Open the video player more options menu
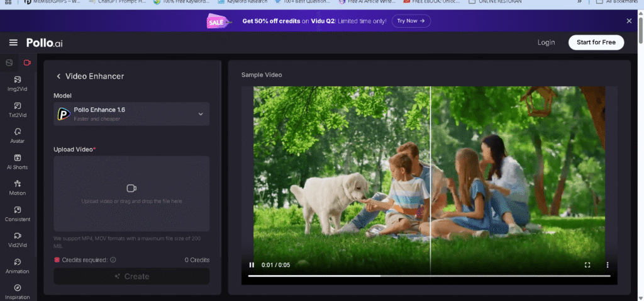644x301 pixels. point(608,265)
